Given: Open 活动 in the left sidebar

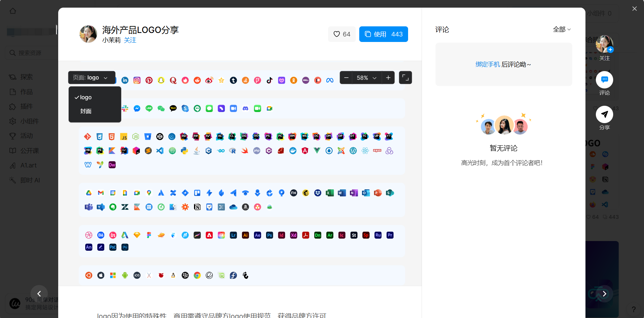Looking at the screenshot, I should [x=21, y=136].
